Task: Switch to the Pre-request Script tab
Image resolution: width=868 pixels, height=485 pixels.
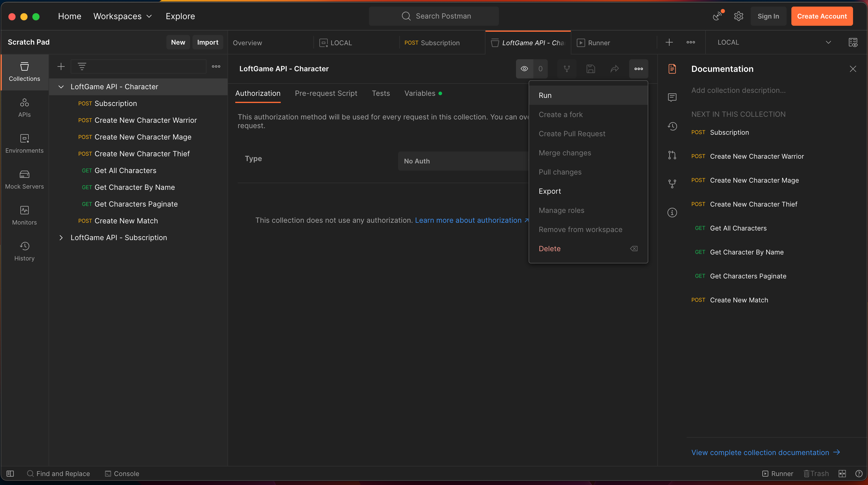Action: (x=326, y=93)
